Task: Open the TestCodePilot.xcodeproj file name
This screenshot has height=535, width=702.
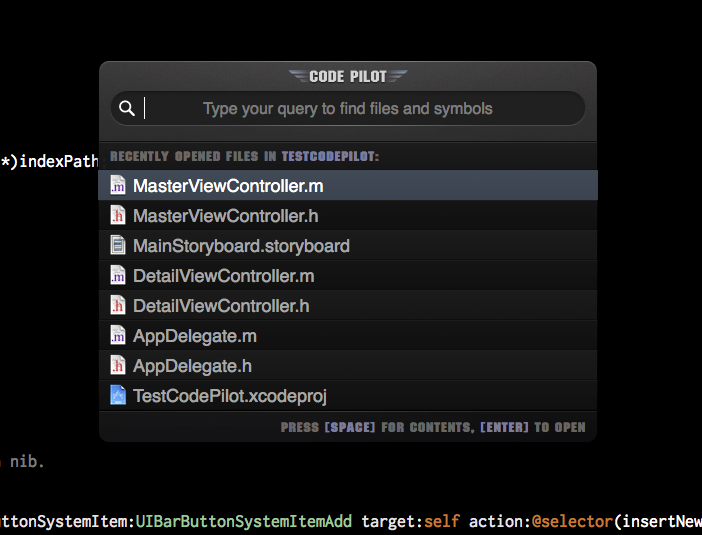Action: point(230,396)
